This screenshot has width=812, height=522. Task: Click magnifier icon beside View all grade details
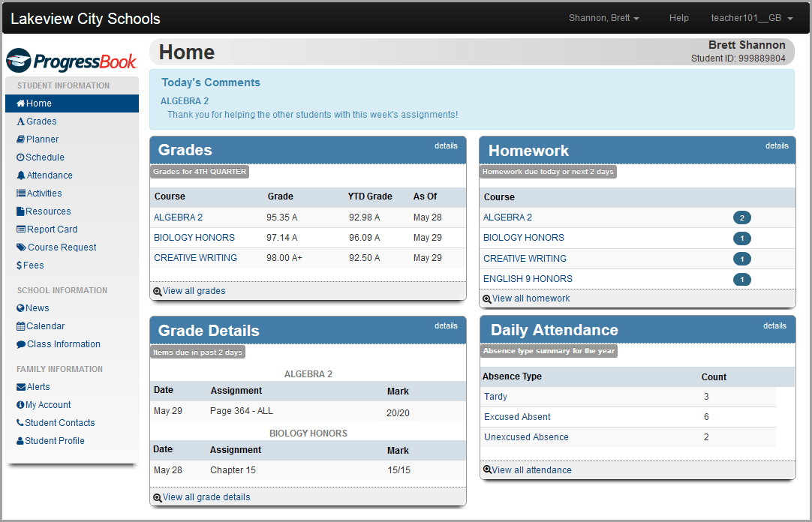pos(158,498)
